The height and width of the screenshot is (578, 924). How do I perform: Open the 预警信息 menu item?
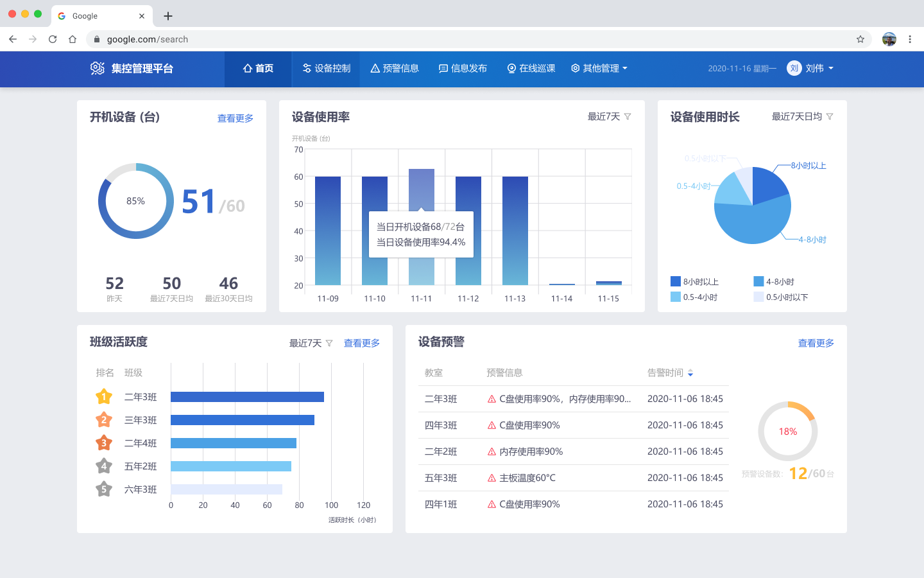395,68
